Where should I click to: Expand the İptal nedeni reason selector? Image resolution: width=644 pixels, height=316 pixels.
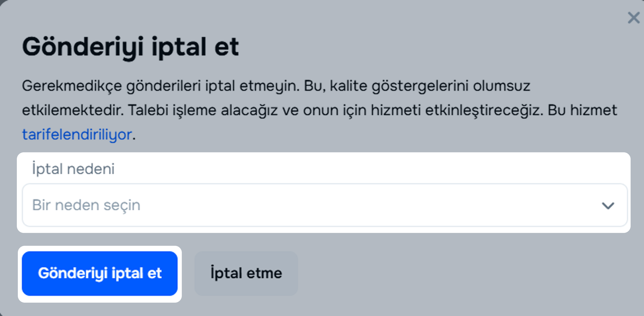pyautogui.click(x=324, y=205)
